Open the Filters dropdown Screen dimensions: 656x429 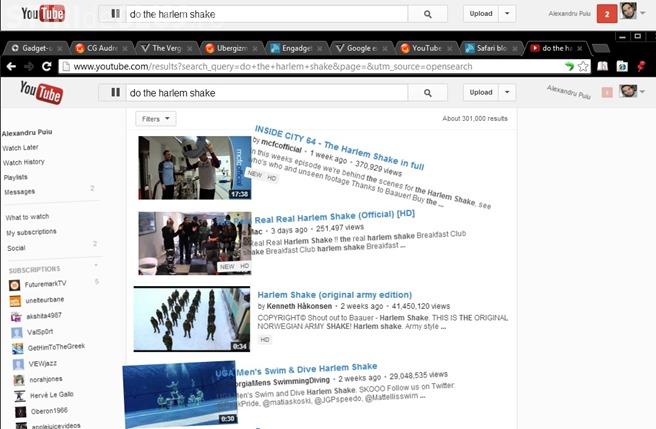pos(155,118)
